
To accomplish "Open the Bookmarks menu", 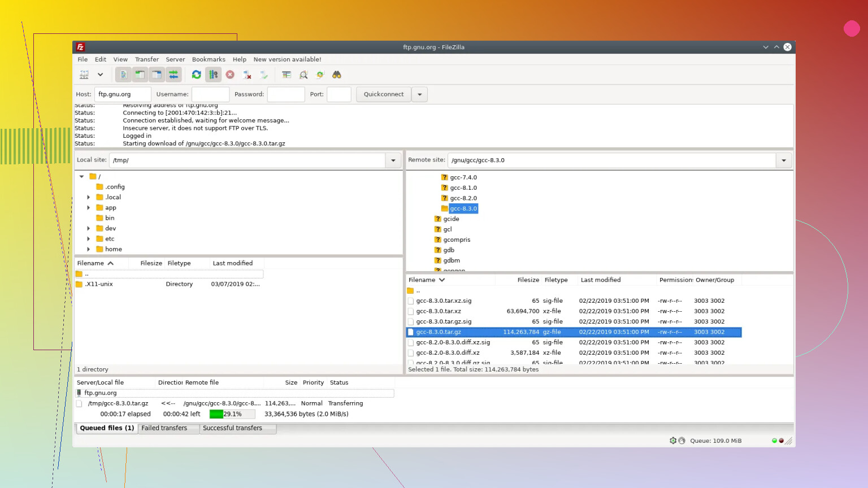I will pos(209,59).
